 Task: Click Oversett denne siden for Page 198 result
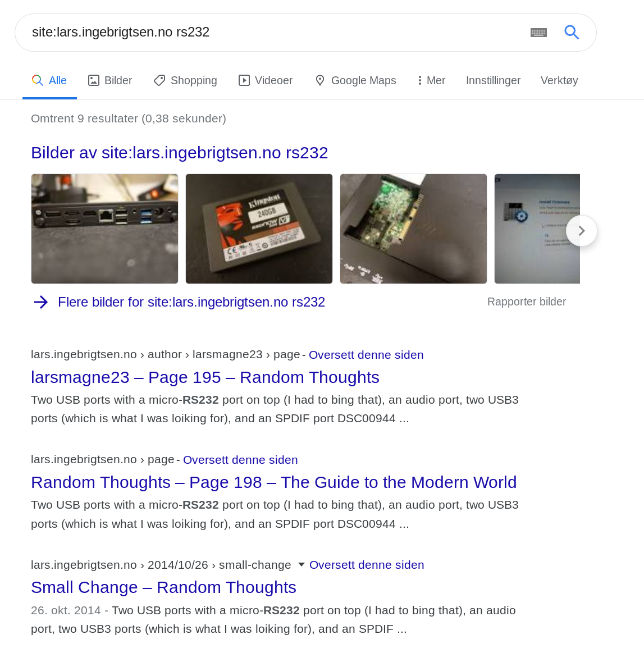point(240,460)
